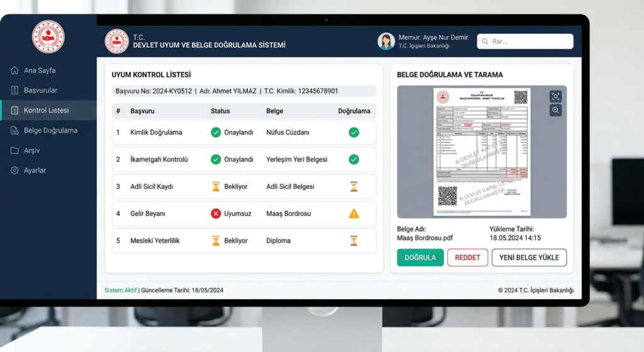Click Ayşe Nur Demir's profile avatar
Screen dimensions: 644x352
pyautogui.click(x=386, y=41)
